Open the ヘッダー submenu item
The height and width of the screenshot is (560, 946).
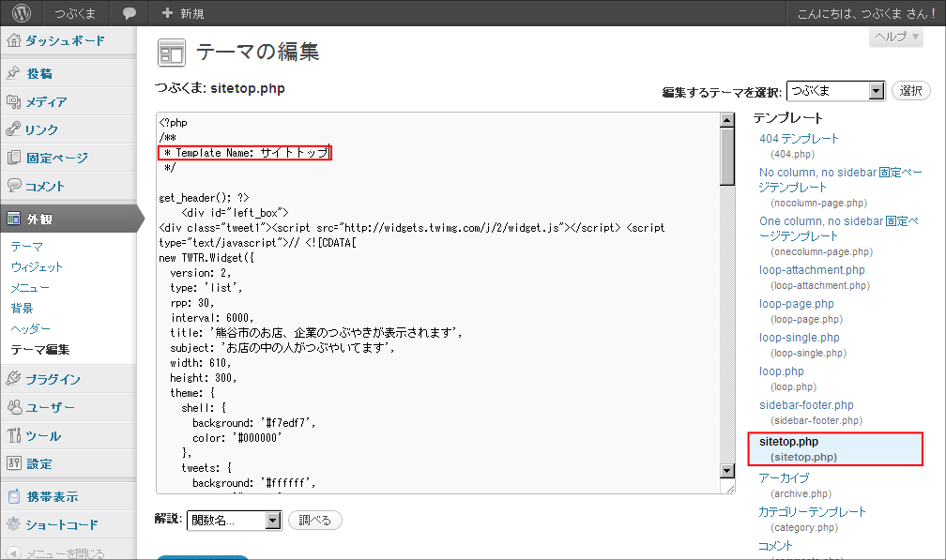click(31, 328)
